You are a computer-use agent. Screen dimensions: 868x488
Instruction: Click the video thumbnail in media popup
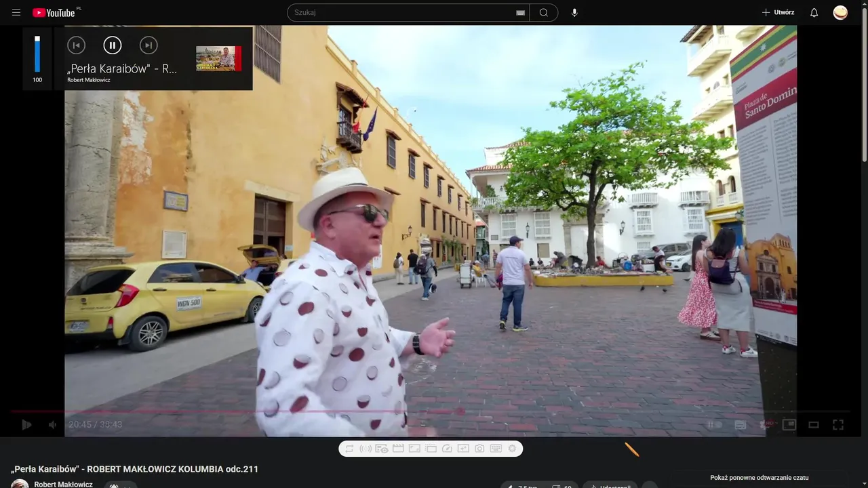point(218,58)
